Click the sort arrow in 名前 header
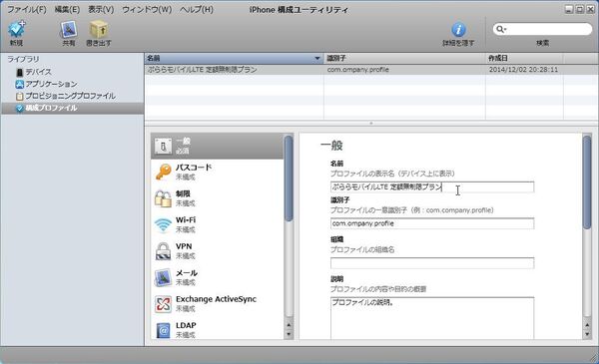The image size is (599, 364). tap(317, 59)
